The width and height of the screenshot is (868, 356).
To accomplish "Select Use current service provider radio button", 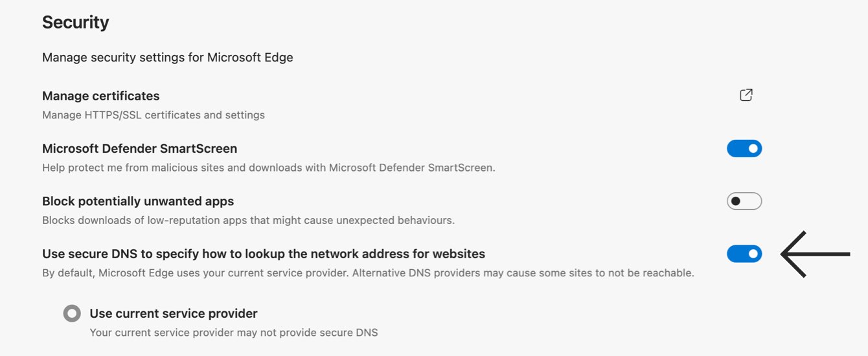I will 72,314.
